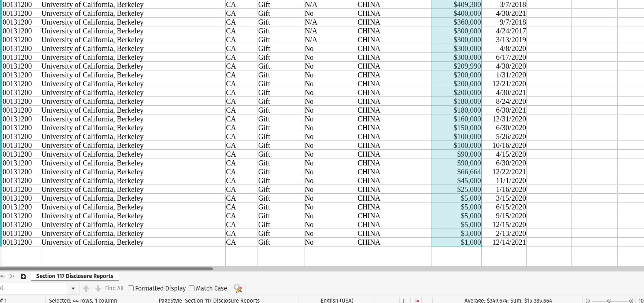Click the zoom out minus icon

coord(588,301)
